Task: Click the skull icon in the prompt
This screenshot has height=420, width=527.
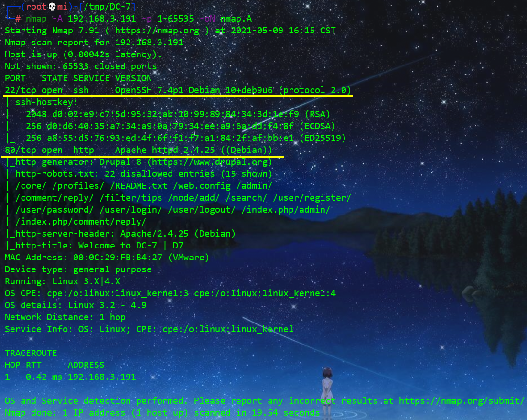Action: click(x=52, y=6)
